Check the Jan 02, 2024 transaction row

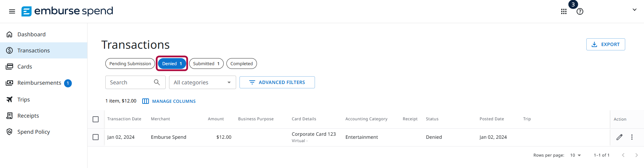(x=96, y=137)
